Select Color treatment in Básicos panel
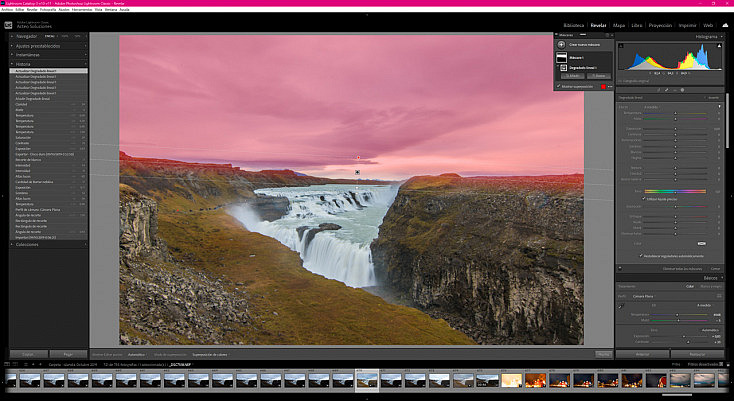This screenshot has width=734, height=401. (x=690, y=286)
